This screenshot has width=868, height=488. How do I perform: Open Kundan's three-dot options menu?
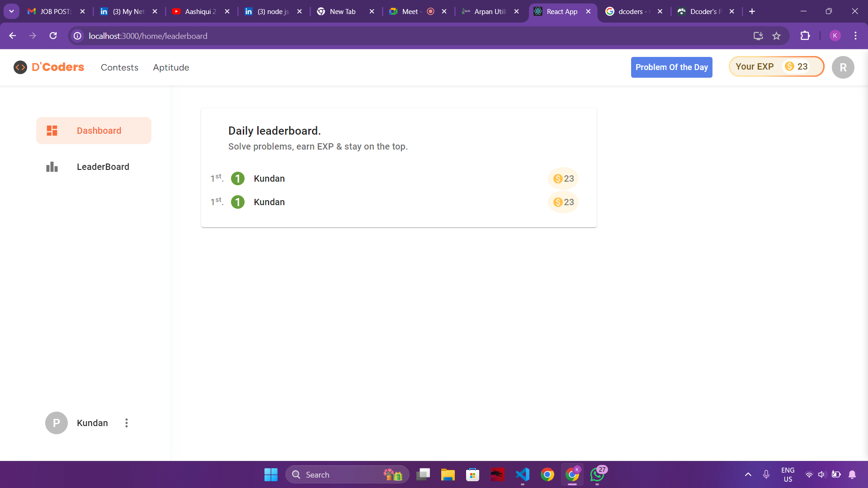(127, 423)
